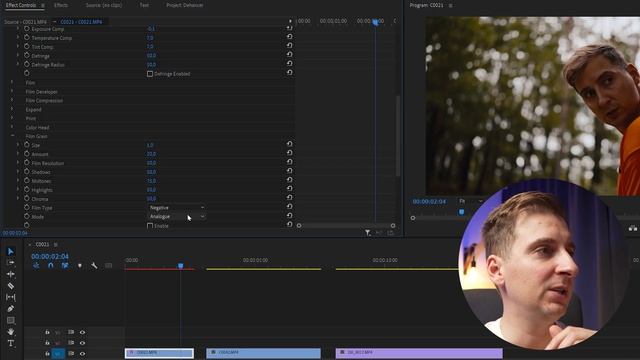Click the timeline timecode 00:00:02:04
This screenshot has width=640, height=360.
click(50, 256)
